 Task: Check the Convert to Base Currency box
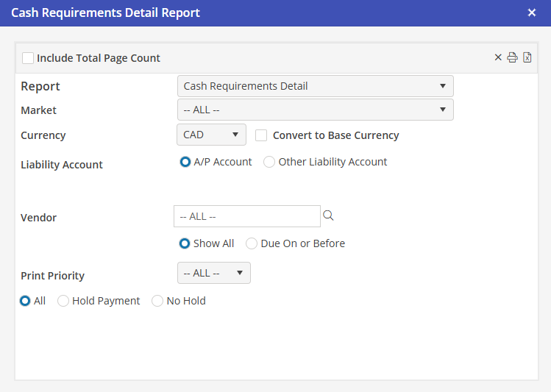coord(261,135)
